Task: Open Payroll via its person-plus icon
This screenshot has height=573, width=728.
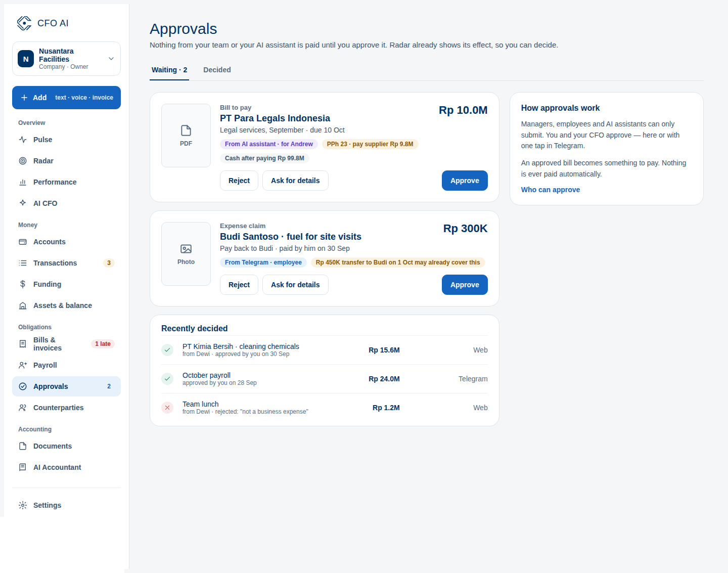Action: pos(23,365)
